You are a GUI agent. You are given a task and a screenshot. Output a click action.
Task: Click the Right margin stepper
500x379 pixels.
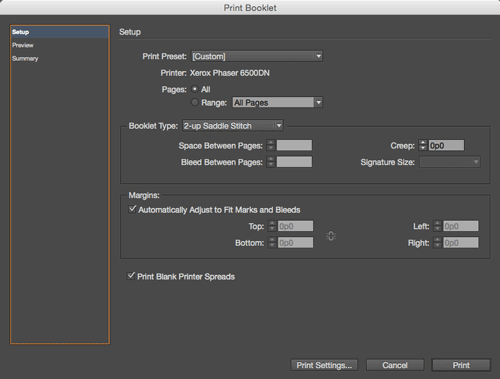point(437,243)
